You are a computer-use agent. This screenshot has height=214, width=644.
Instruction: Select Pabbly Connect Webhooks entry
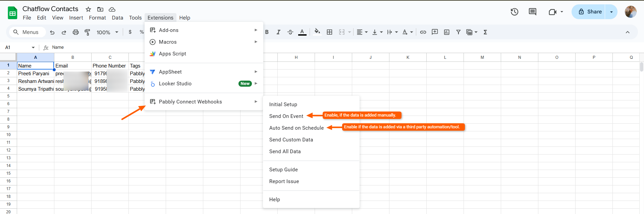pos(204,102)
